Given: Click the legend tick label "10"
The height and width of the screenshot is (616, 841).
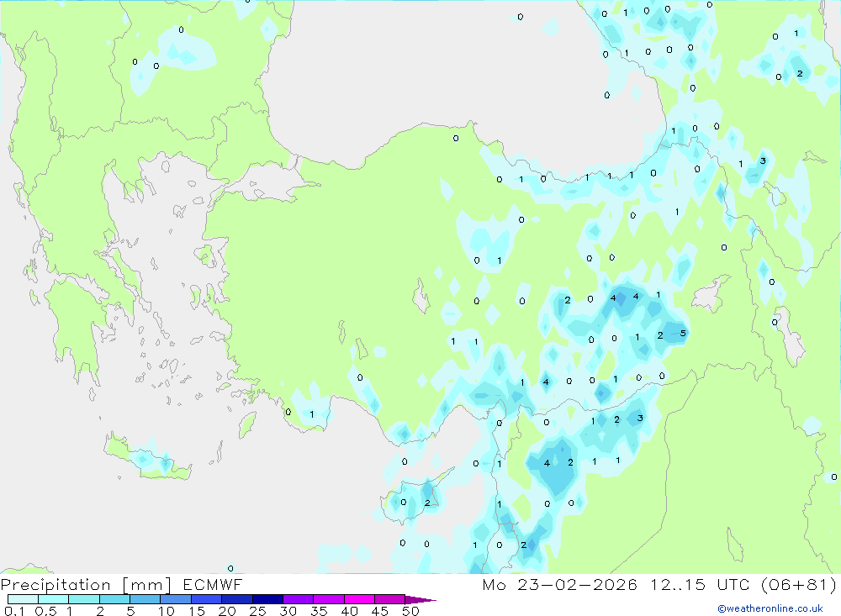Looking at the screenshot, I should point(167,611).
